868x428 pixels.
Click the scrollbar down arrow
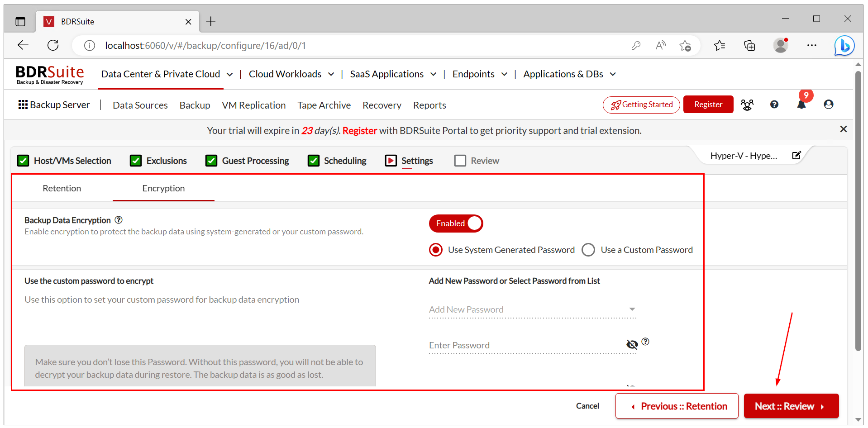[x=858, y=420]
